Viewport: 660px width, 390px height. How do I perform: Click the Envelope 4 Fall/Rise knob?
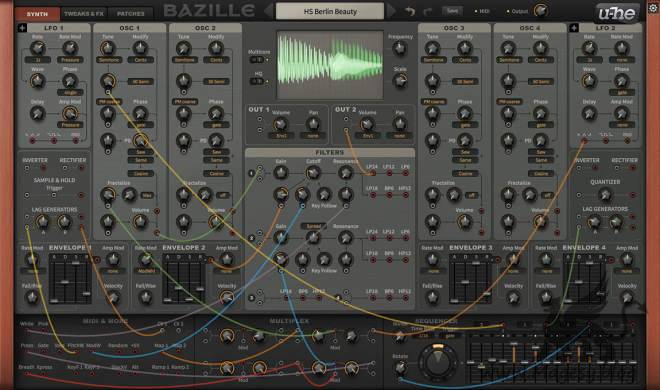(x=546, y=298)
